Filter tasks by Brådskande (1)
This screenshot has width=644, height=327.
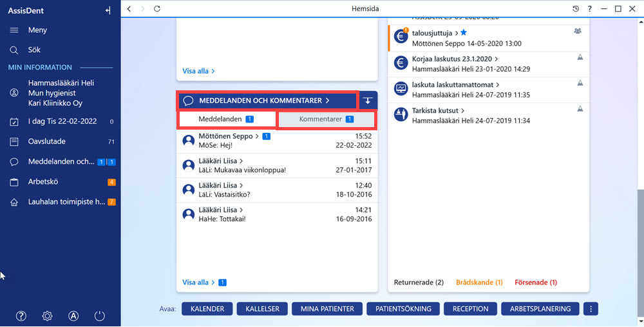[x=479, y=282]
